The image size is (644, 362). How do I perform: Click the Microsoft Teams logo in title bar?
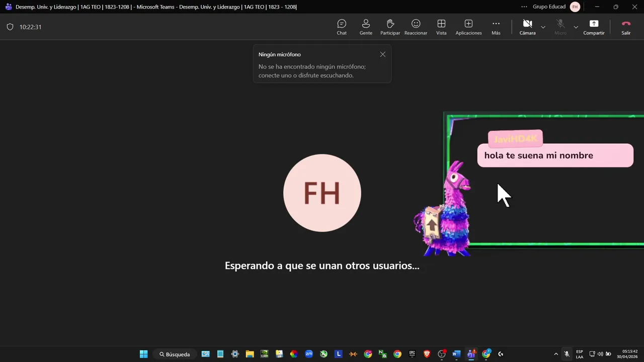(x=8, y=7)
